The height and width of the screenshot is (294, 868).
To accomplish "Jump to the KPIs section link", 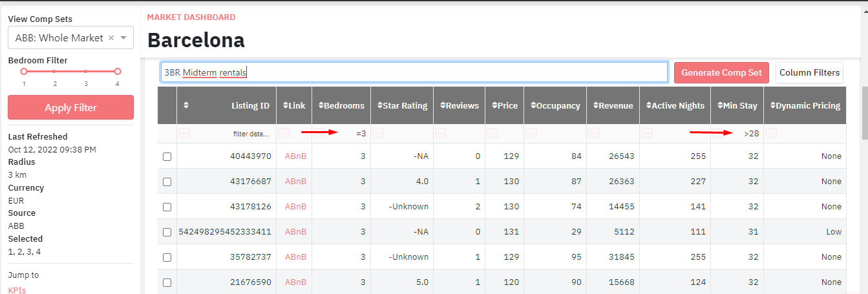I will coord(17,290).
